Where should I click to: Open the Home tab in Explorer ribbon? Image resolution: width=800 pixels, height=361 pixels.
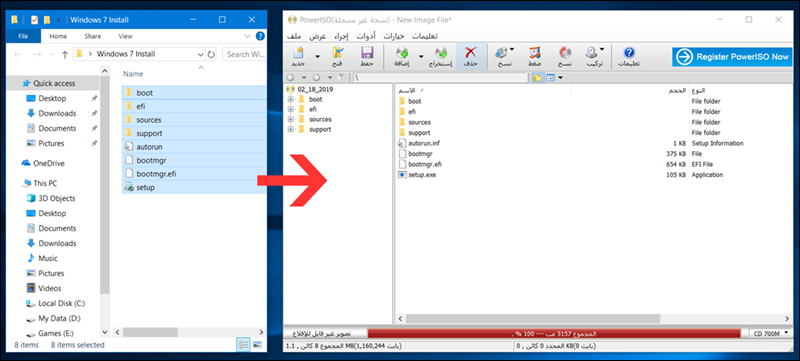pos(58,36)
